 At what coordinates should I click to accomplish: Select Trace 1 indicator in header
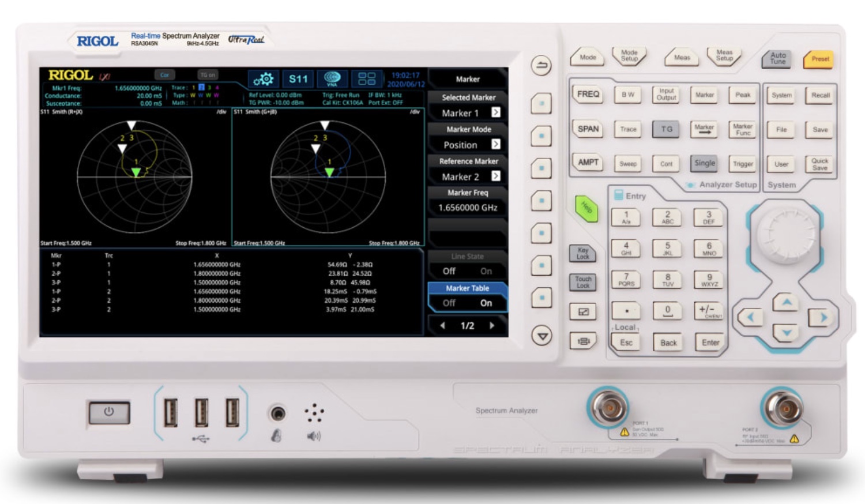[194, 88]
